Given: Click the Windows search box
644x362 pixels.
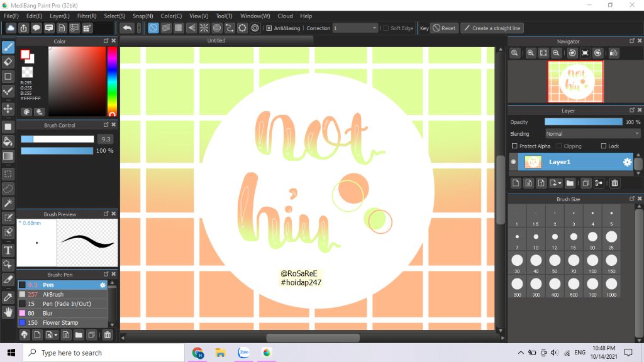Looking at the screenshot, I should [104, 353].
